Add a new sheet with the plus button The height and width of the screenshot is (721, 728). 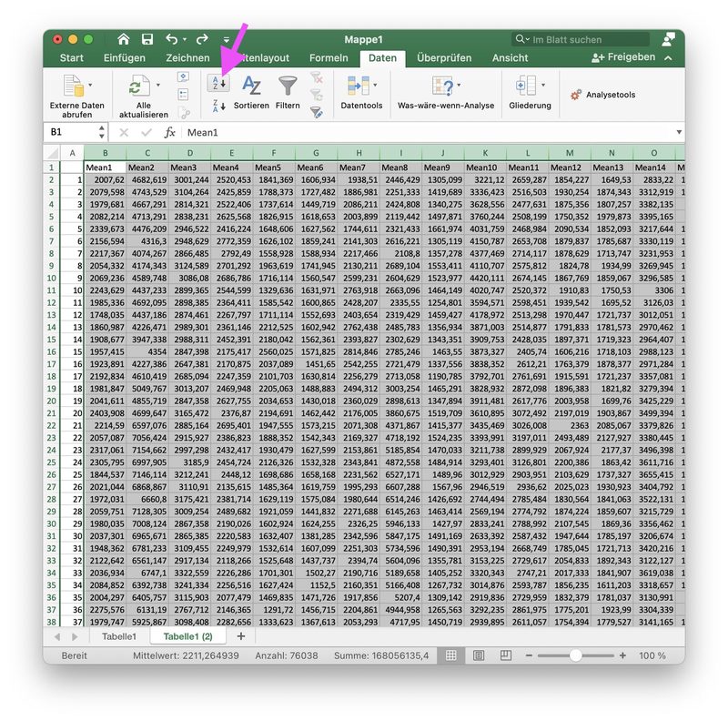click(x=240, y=636)
